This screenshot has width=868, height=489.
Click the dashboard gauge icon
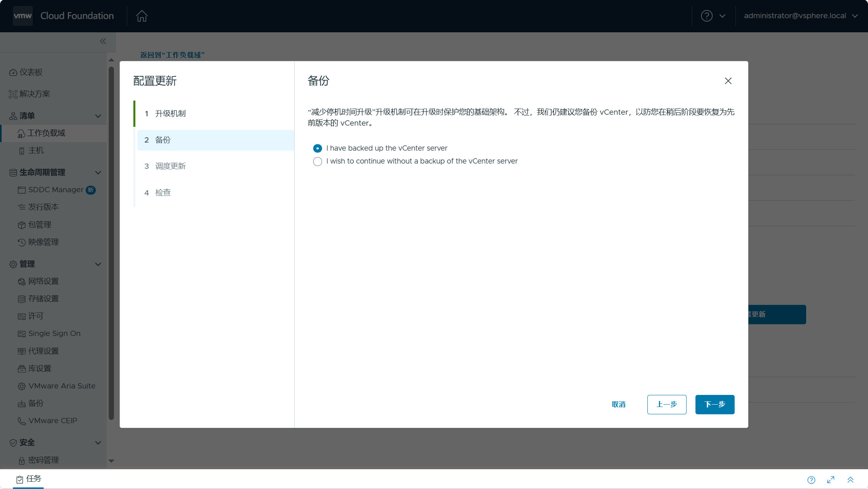click(13, 73)
